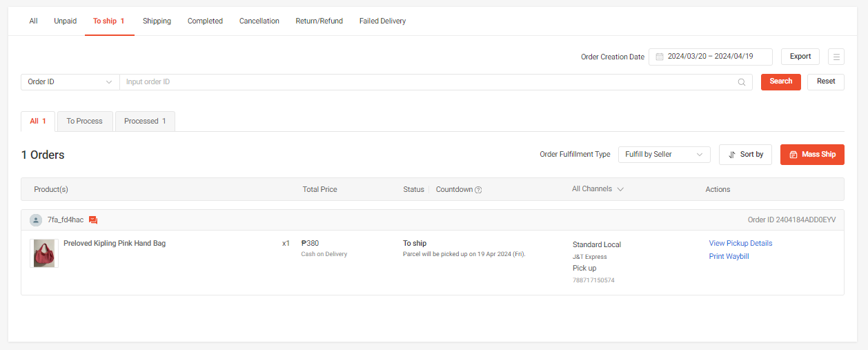This screenshot has height=350, width=868.
Task: Expand the Fulfill by Seller dropdown
Action: click(663, 155)
